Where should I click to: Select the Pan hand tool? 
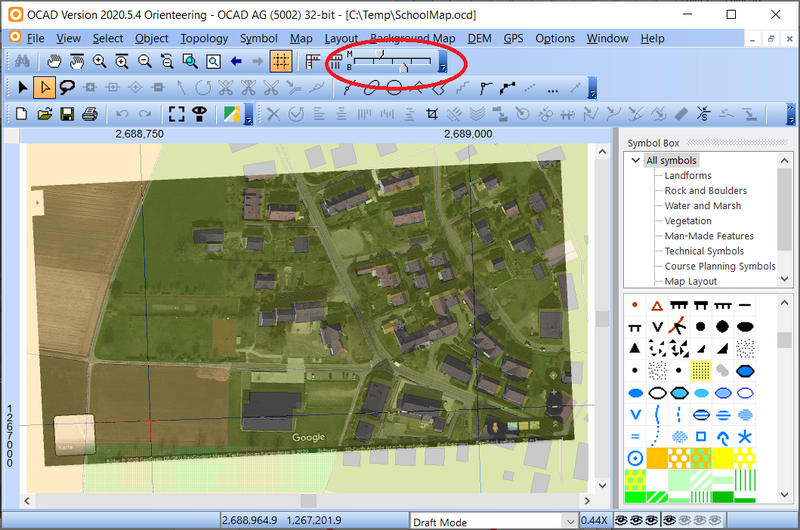click(x=54, y=62)
